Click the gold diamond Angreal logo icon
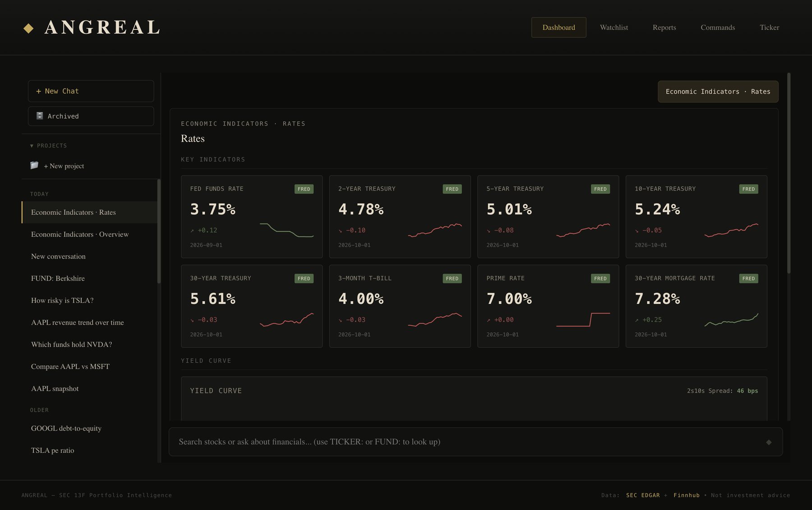 tap(28, 28)
